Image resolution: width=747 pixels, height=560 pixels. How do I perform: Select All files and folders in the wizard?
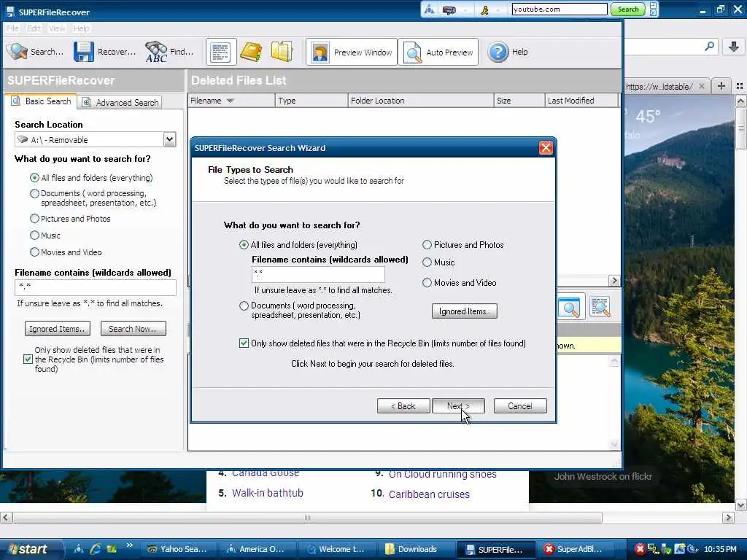pos(244,245)
